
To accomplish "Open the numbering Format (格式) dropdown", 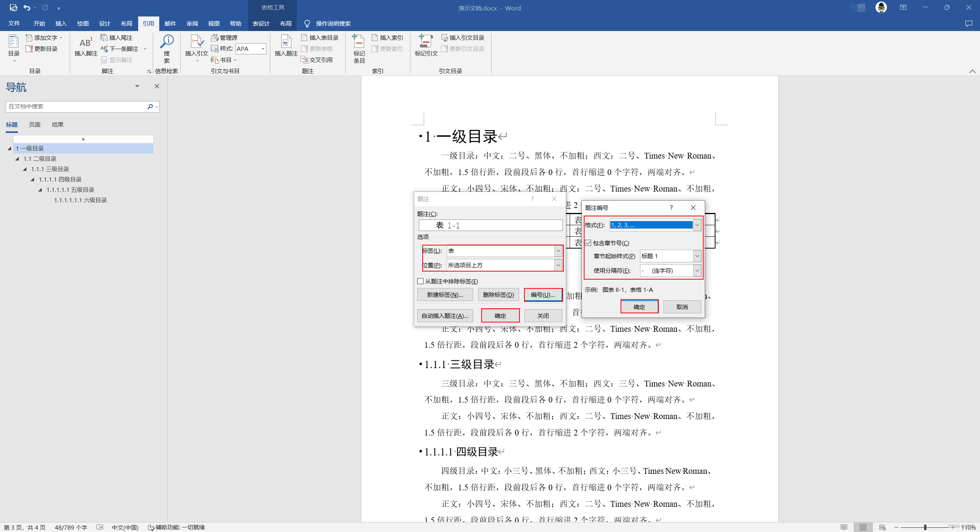I will pyautogui.click(x=697, y=225).
